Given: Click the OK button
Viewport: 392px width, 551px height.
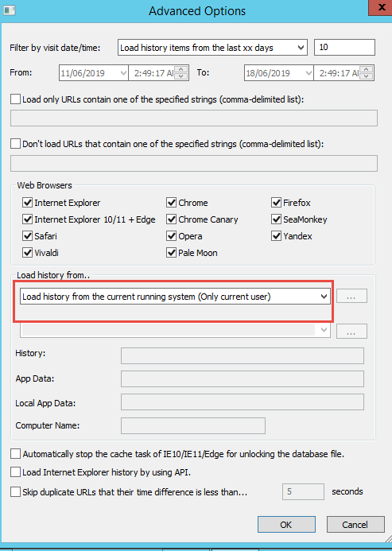Looking at the screenshot, I should pos(286,525).
